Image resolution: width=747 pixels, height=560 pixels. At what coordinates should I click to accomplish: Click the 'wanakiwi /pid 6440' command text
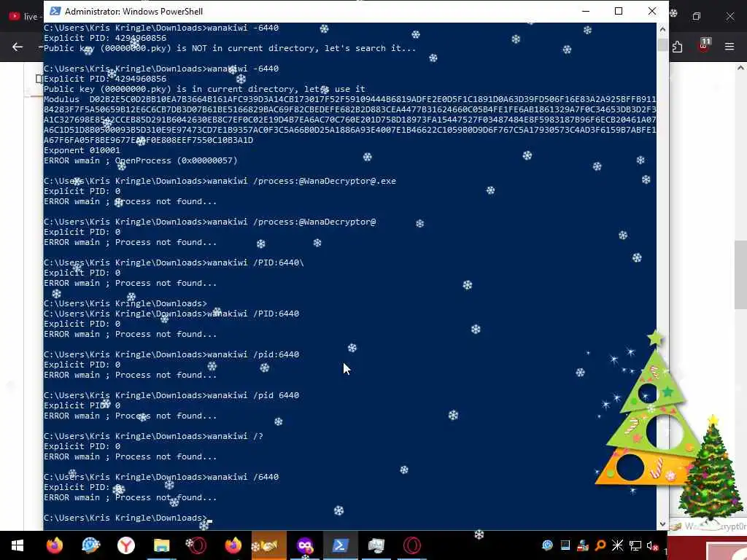tap(253, 395)
